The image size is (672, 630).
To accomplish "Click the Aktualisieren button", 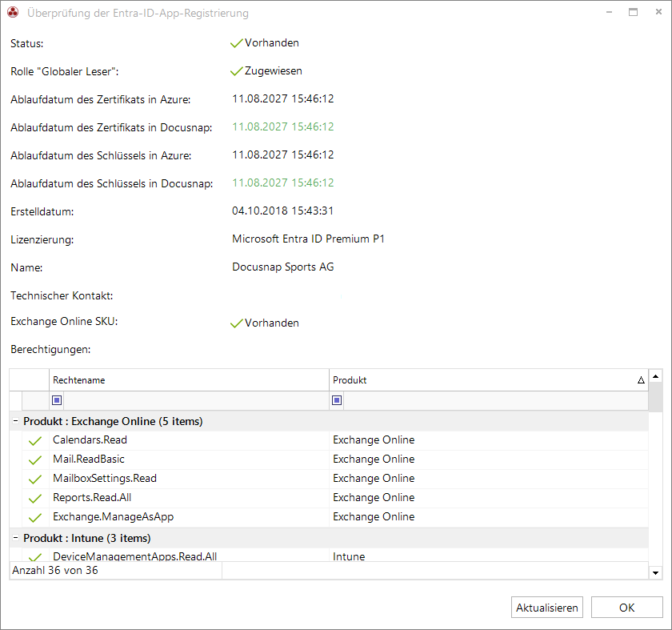I will [546, 608].
